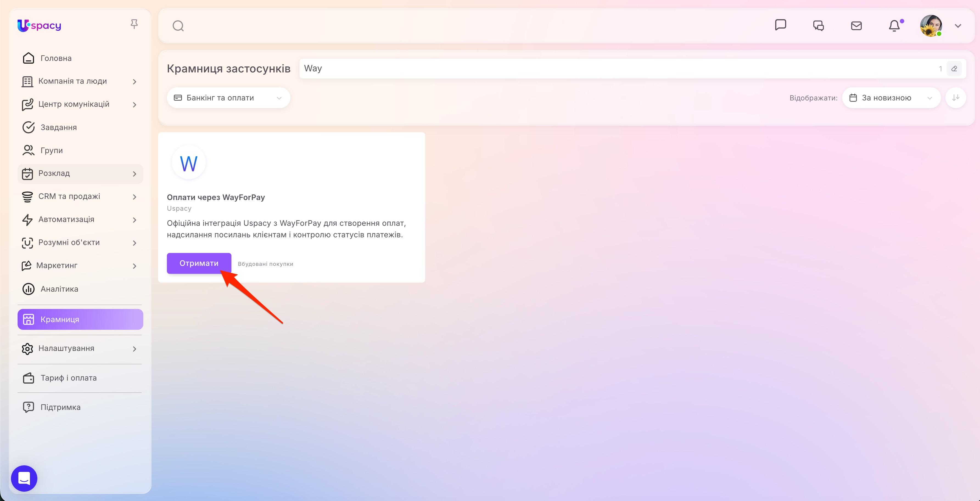Click the stacked CRM icon
Image resolution: width=980 pixels, height=501 pixels.
point(27,197)
